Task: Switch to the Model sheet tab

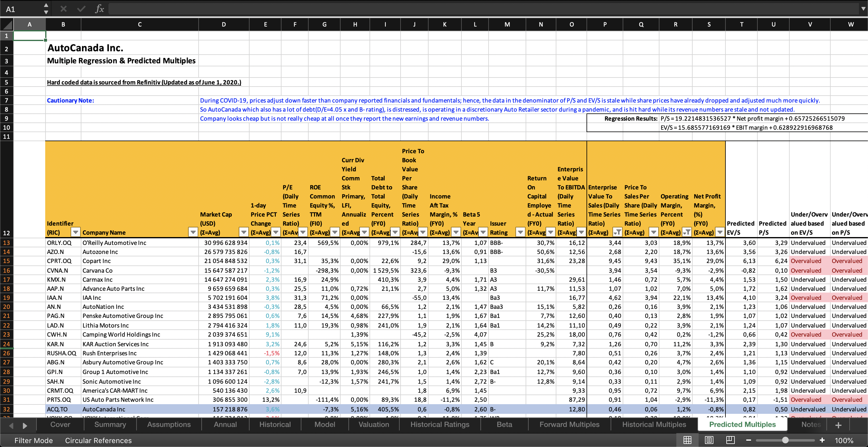Action: coord(325,424)
